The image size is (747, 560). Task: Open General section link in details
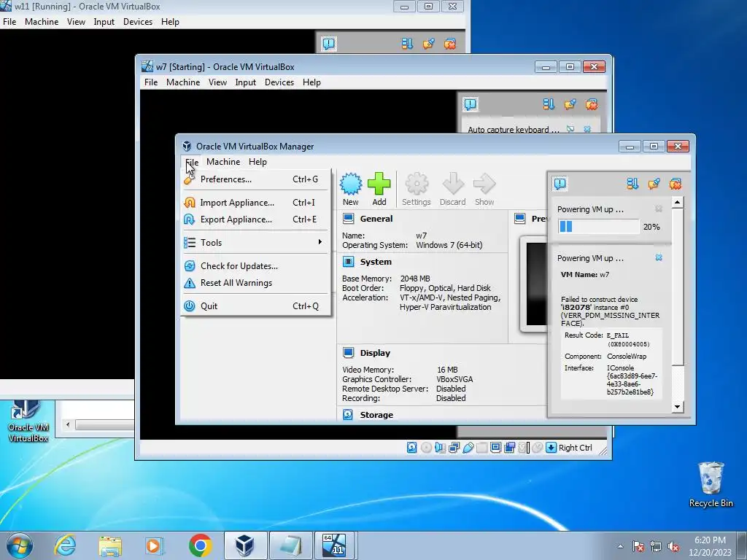coord(376,219)
